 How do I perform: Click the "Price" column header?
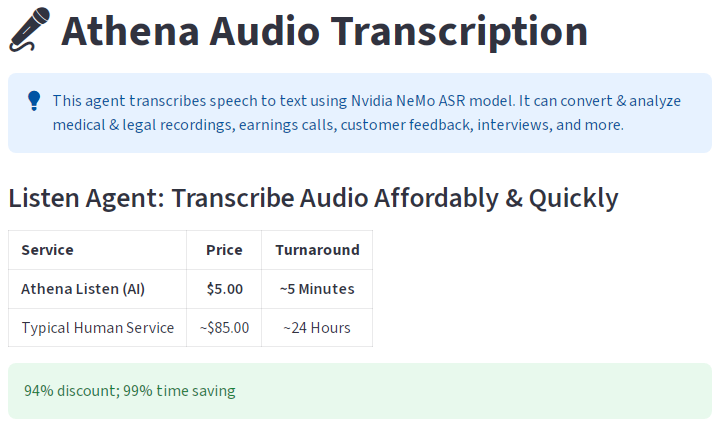[x=224, y=250]
